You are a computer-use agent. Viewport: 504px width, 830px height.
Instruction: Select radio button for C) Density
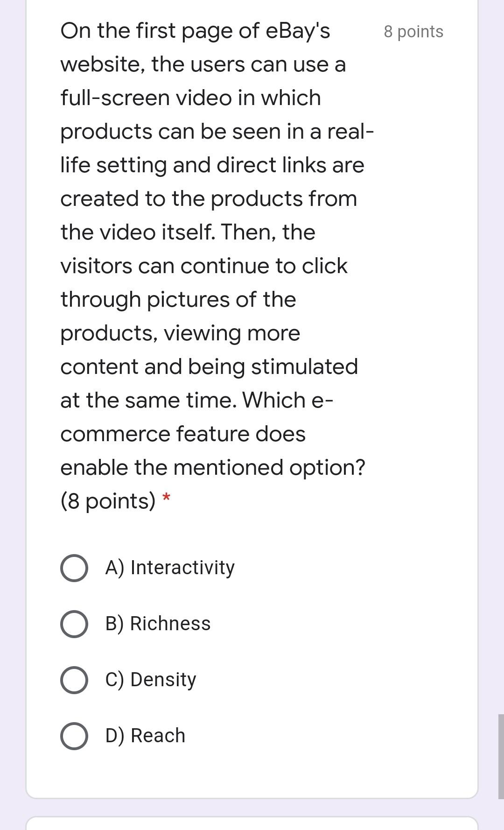(74, 679)
